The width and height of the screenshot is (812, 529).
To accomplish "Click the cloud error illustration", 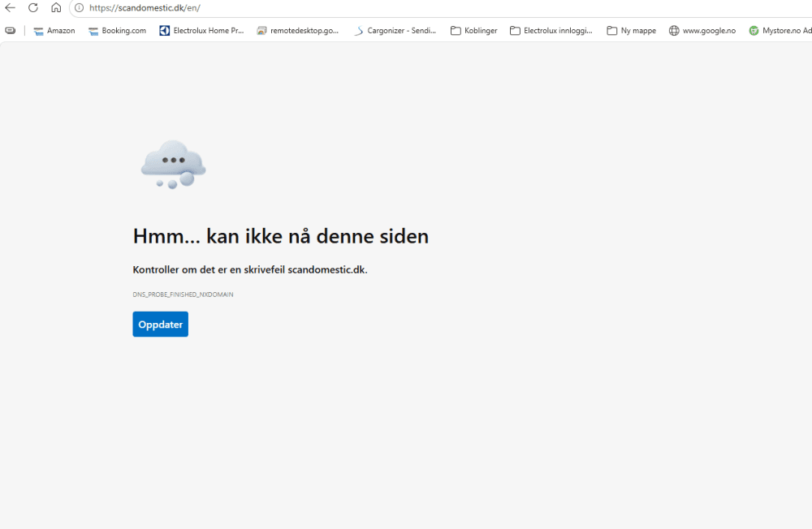I will click(x=173, y=164).
